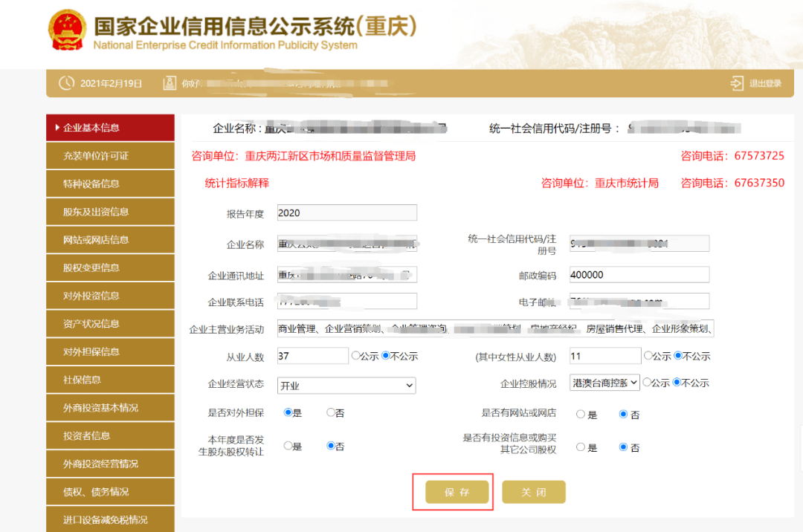Choose 是 for 是否有网站或网店
803x532 pixels.
point(580,415)
